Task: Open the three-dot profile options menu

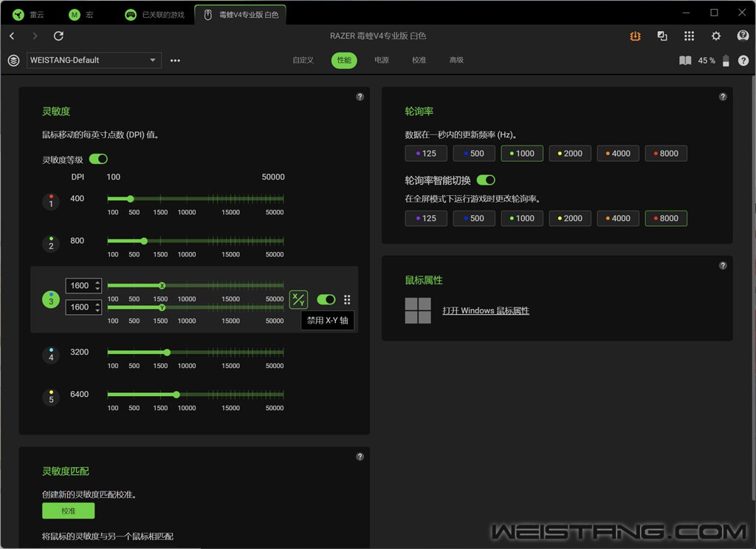Action: click(175, 61)
